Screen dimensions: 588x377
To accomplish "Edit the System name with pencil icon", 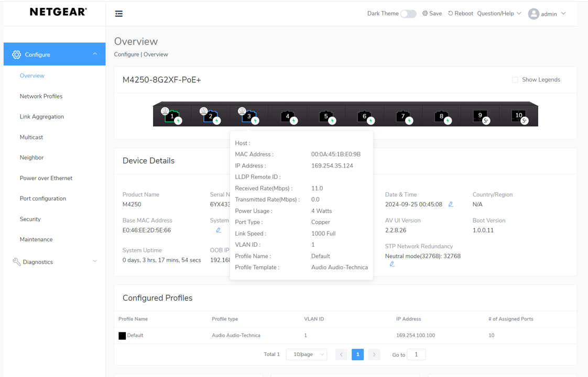I will tap(219, 230).
